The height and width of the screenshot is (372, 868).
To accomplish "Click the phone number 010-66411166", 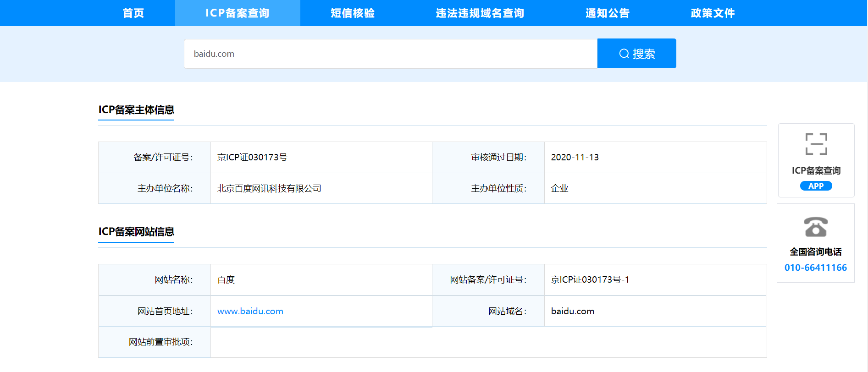I will [815, 268].
